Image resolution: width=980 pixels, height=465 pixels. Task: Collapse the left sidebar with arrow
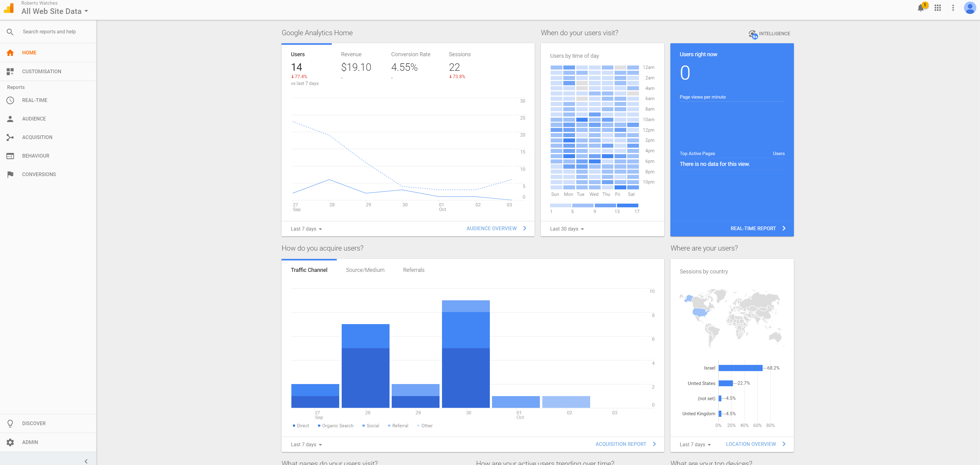(x=86, y=461)
